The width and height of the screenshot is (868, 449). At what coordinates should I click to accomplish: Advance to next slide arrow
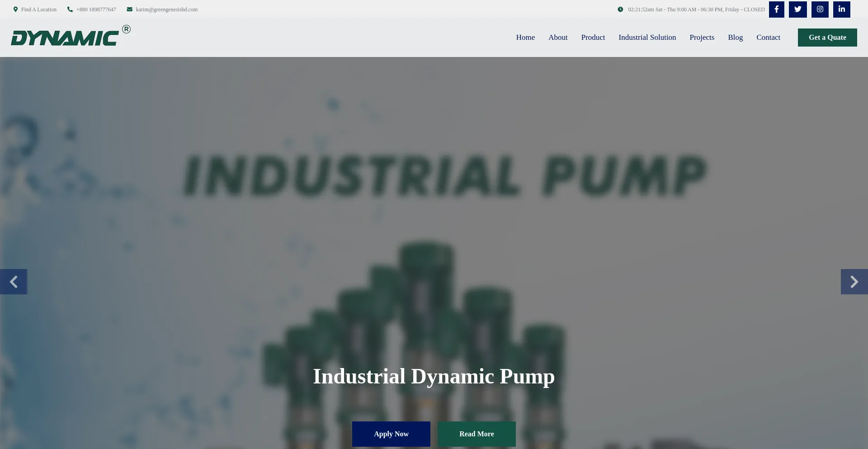[854, 282]
